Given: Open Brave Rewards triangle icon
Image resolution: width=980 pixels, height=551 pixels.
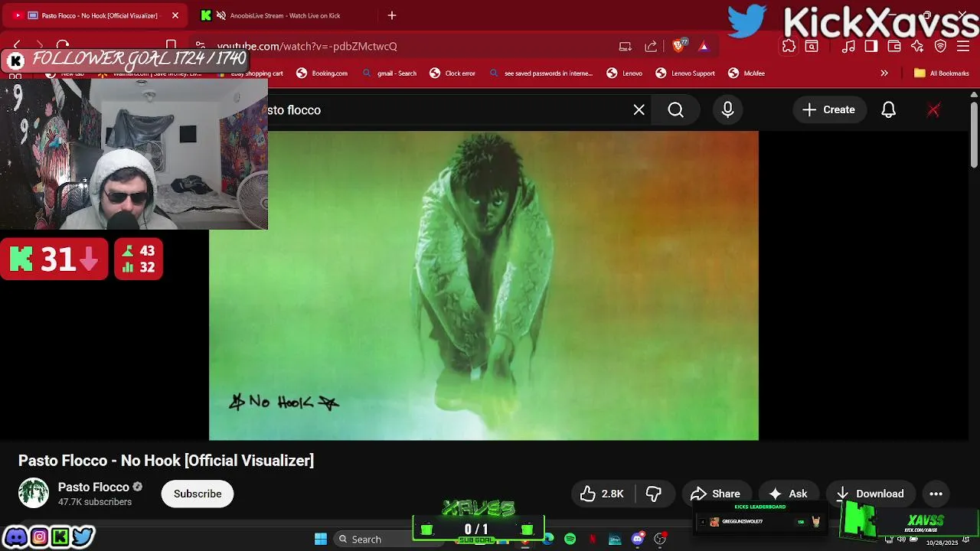Looking at the screenshot, I should pyautogui.click(x=704, y=46).
